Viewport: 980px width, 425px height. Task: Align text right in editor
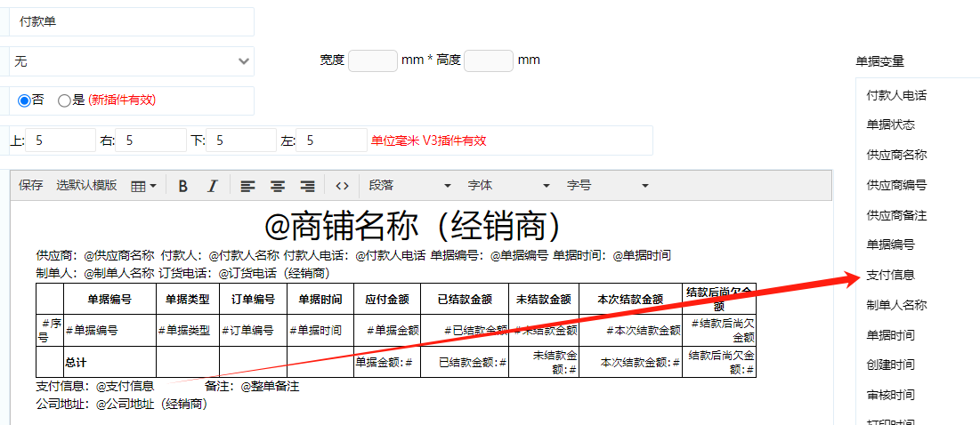[x=307, y=186]
